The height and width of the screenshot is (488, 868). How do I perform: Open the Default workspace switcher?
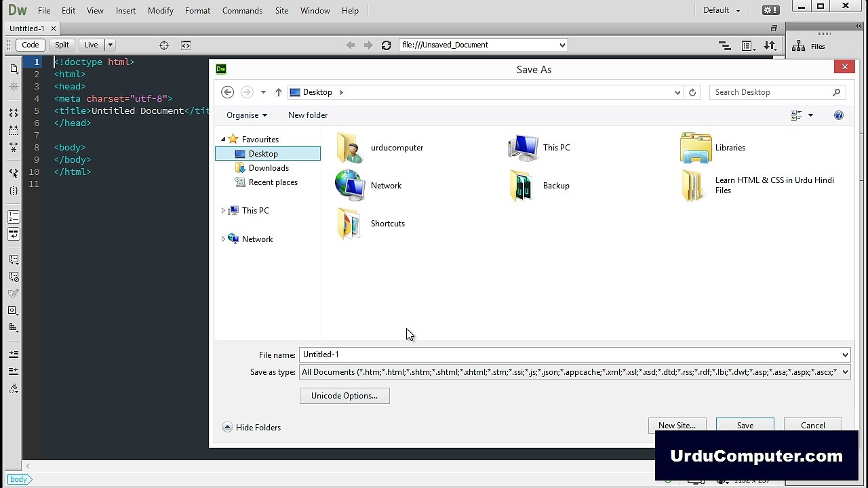pyautogui.click(x=722, y=10)
